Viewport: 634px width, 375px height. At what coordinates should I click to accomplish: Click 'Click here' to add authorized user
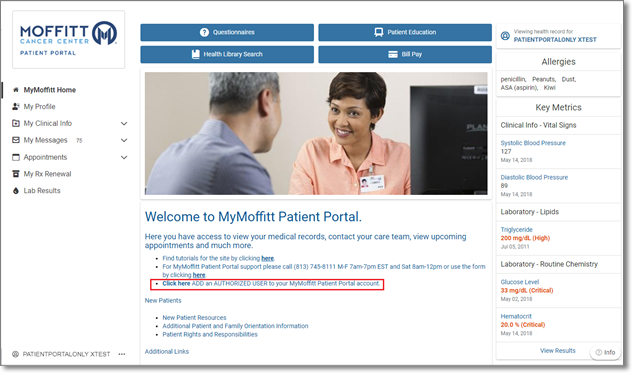pos(176,284)
